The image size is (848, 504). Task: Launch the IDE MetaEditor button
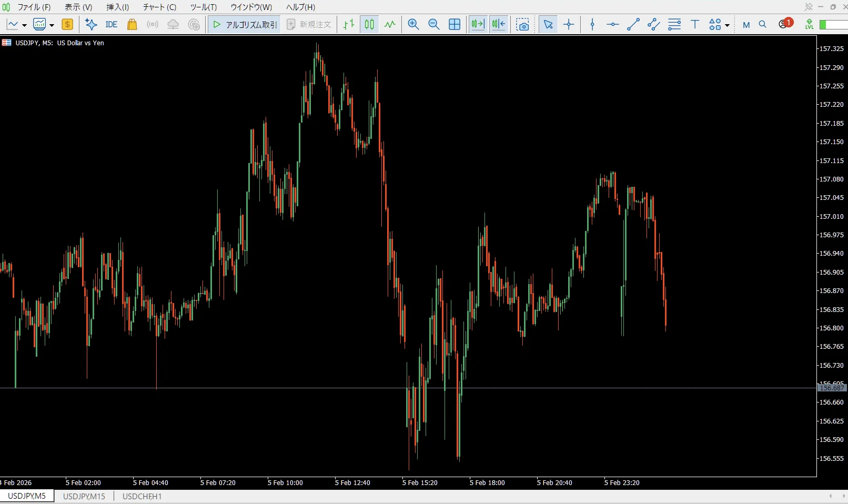[x=111, y=24]
